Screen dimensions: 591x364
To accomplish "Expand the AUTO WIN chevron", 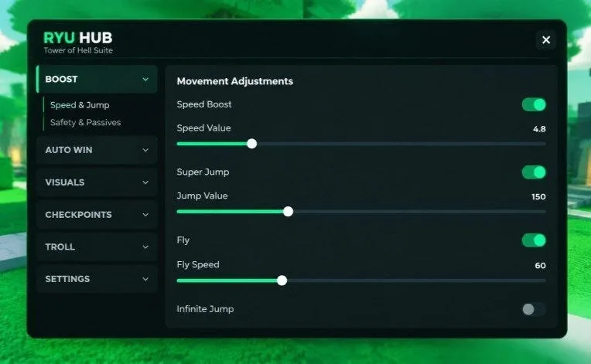I will pos(145,150).
